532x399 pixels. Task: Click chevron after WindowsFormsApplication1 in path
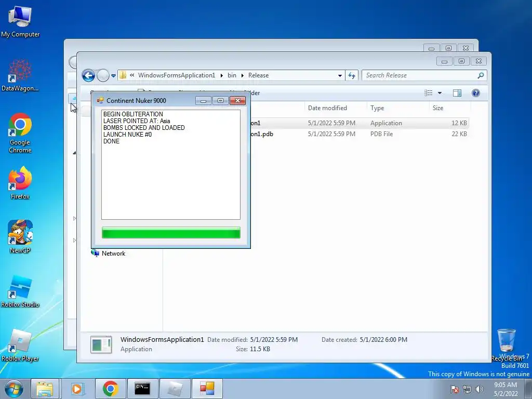221,75
